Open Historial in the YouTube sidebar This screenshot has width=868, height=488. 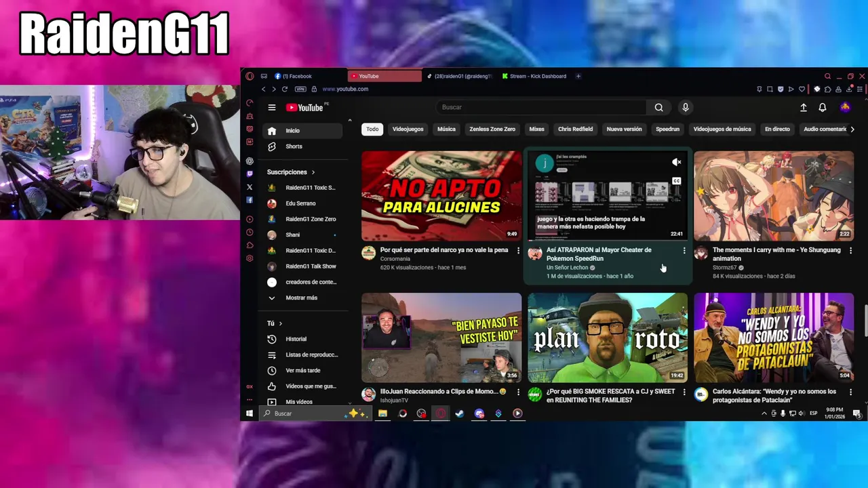(303, 339)
